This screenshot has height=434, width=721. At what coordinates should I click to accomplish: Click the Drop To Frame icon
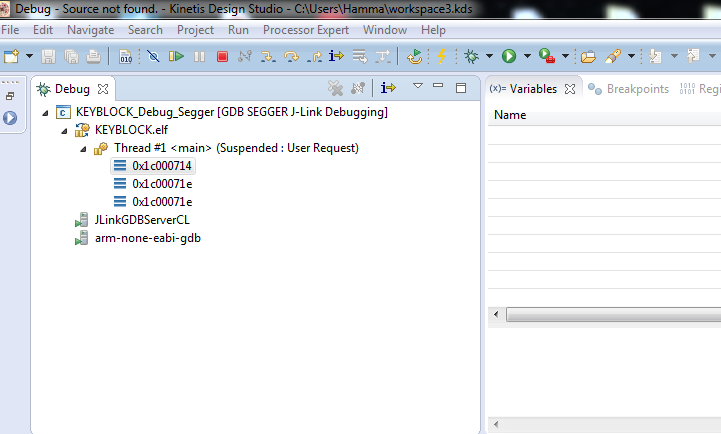360,57
